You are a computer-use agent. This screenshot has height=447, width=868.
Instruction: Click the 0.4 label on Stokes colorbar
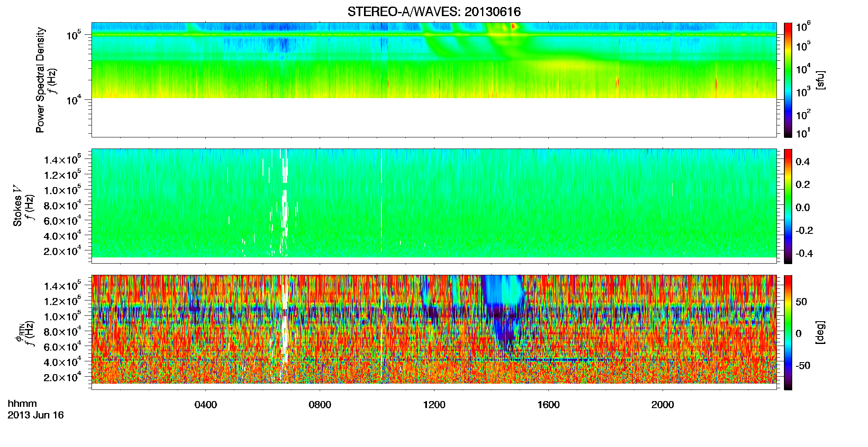point(803,162)
